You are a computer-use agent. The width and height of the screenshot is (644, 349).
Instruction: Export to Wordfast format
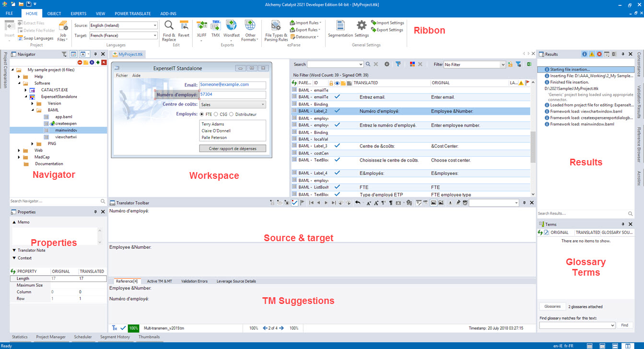pyautogui.click(x=231, y=31)
